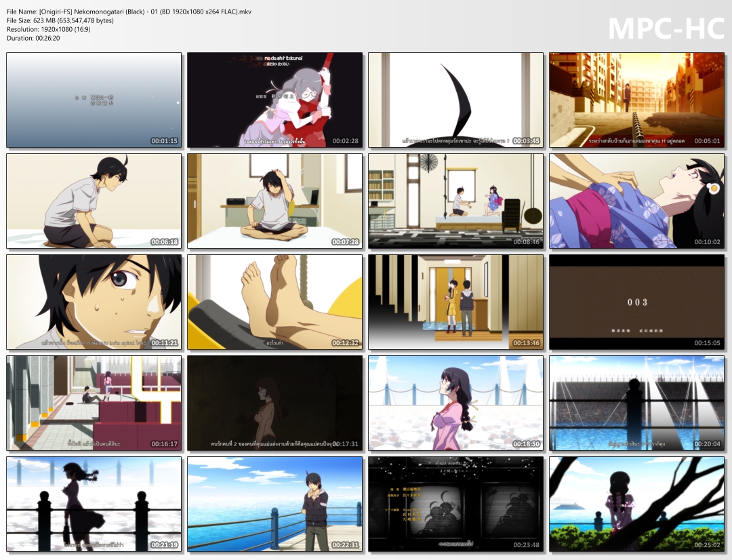Pick the feet thumbnail at 00:12:32
Image resolution: width=732 pixels, height=560 pixels.
pos(275,302)
